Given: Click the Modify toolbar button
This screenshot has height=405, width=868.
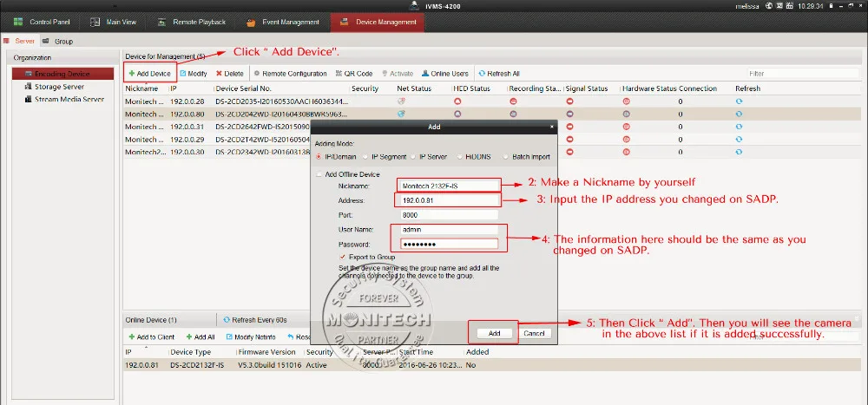Looking at the screenshot, I should click(194, 74).
